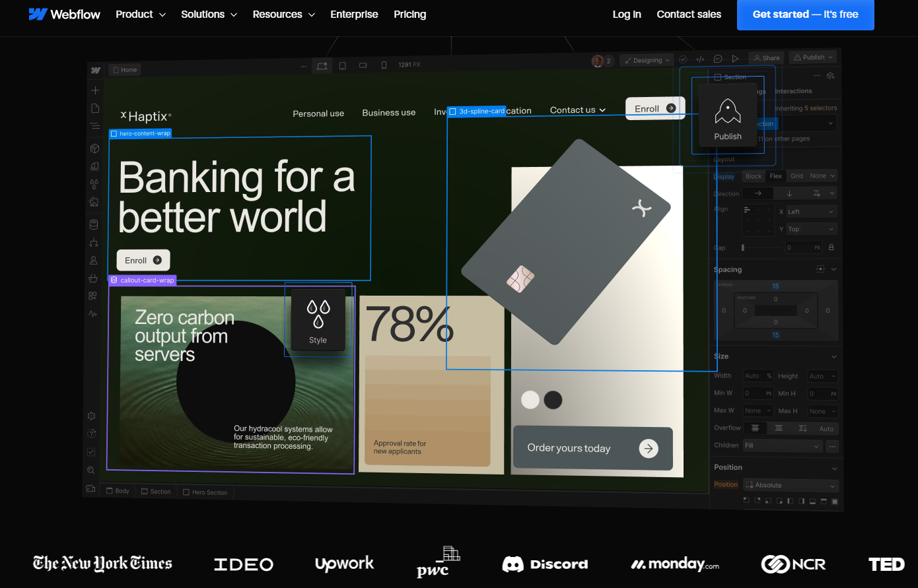Open the Navigator panel icon
Viewport: 918px width, 588px height.
coord(95,125)
